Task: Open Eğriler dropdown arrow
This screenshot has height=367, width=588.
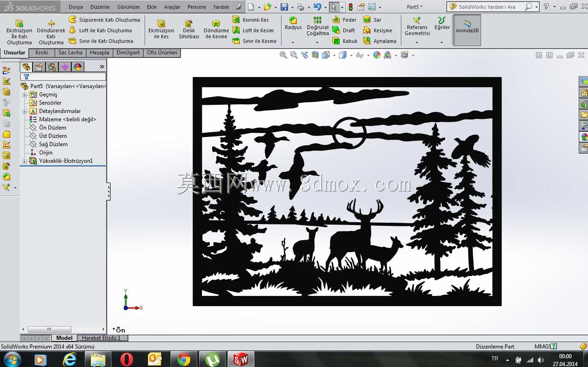Action: 441,43
